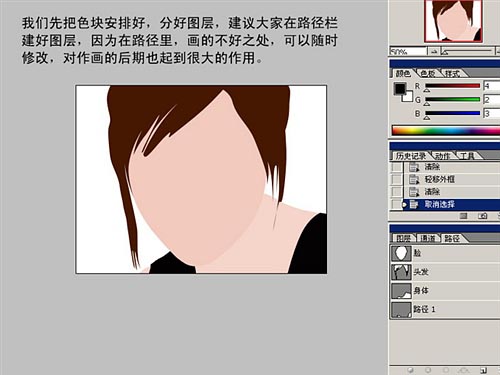
Task: Click the state icon beside 取消选择
Action: pos(414,204)
